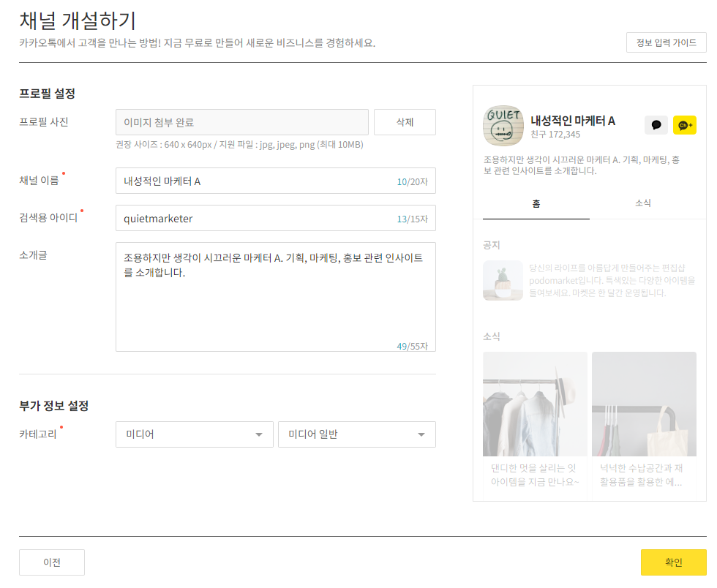717x588 pixels.
Task: Go back with the 이전 button
Action: pyautogui.click(x=51, y=562)
